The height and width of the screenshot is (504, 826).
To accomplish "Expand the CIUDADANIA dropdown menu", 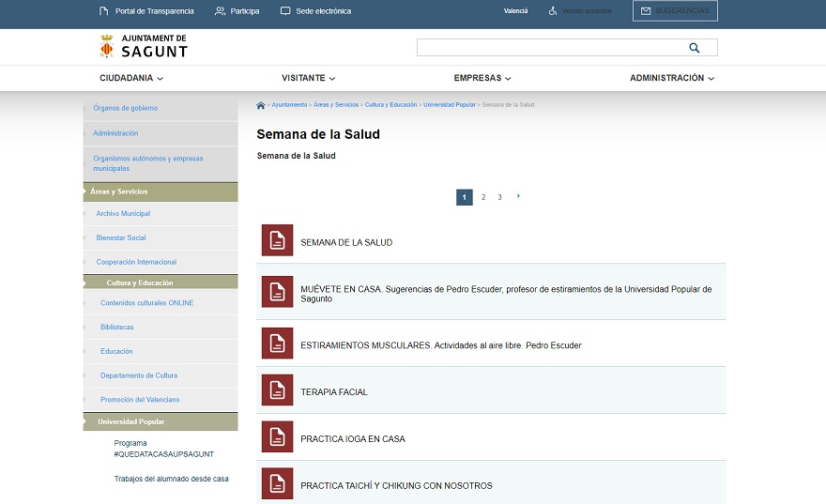I will pos(131,79).
